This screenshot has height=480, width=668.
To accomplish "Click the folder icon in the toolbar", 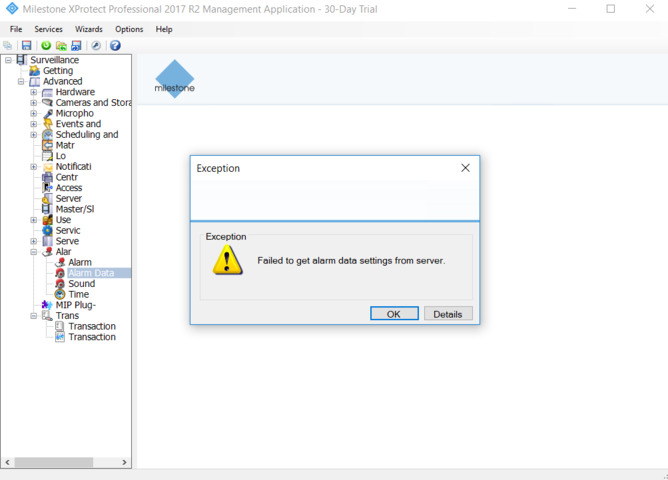I will 61,46.
